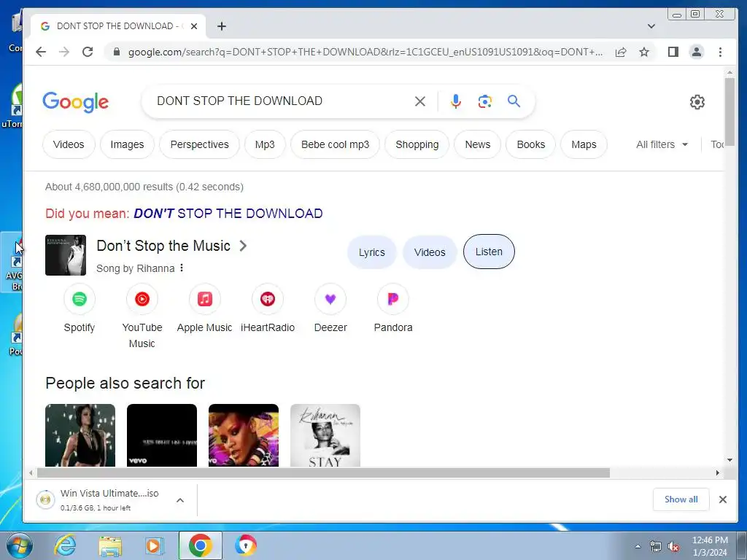This screenshot has width=747, height=560.
Task: Filter results by Shopping
Action: pos(417,144)
